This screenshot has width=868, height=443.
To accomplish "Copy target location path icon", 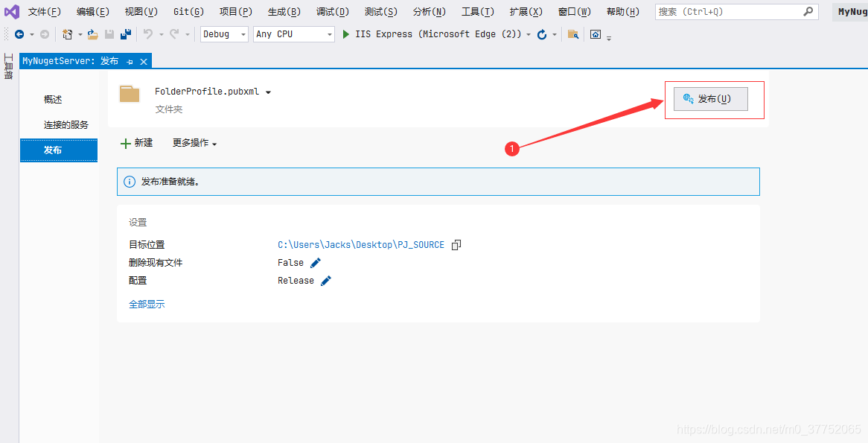I will click(x=456, y=245).
